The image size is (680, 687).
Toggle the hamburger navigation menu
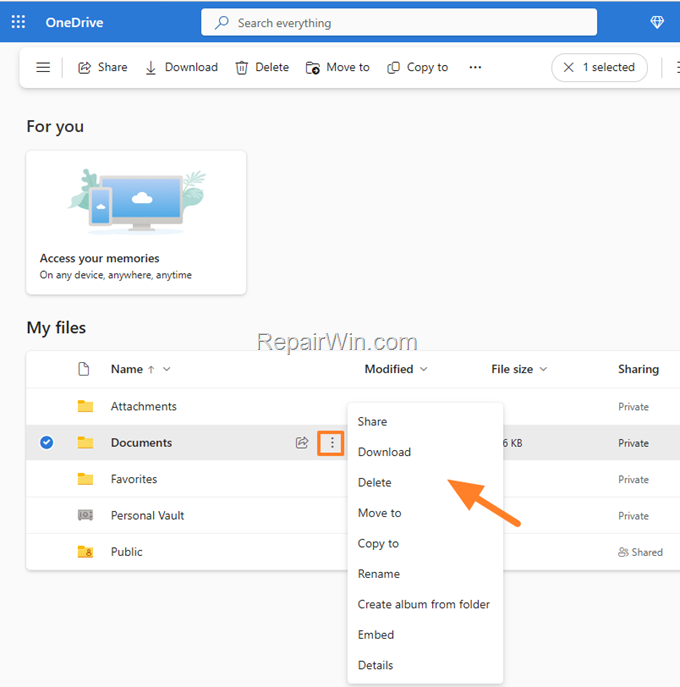(x=43, y=67)
